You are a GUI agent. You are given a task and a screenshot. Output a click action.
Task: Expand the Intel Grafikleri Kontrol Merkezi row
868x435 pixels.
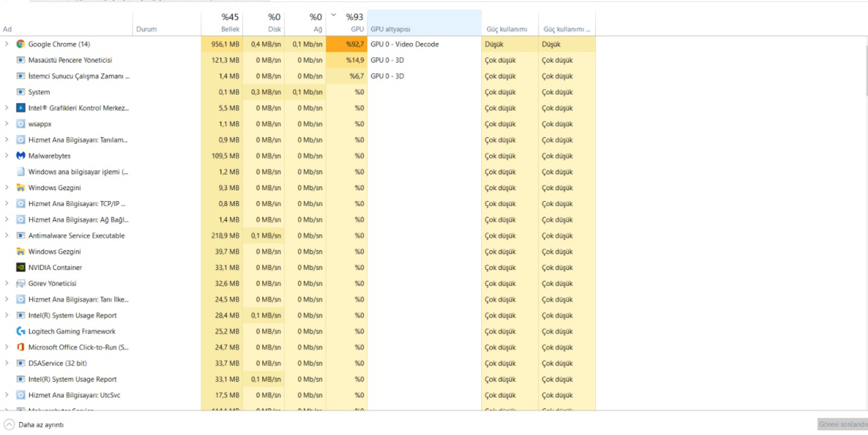click(x=7, y=108)
